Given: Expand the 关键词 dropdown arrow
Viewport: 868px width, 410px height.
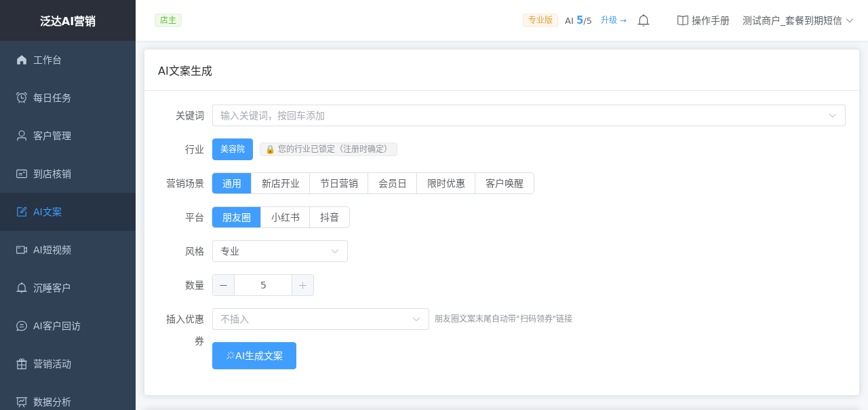Looking at the screenshot, I should pos(833,115).
